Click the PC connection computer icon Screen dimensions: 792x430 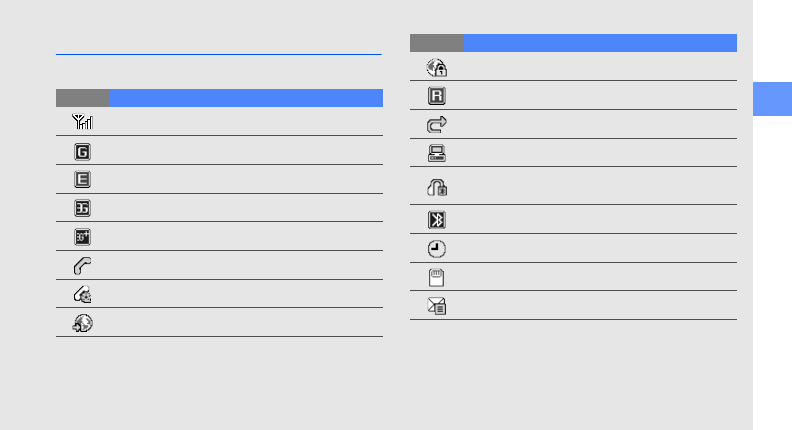click(x=437, y=153)
